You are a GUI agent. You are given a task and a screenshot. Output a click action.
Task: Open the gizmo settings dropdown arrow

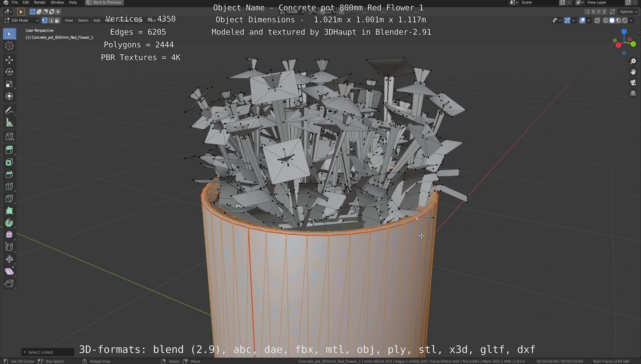[x=574, y=21]
